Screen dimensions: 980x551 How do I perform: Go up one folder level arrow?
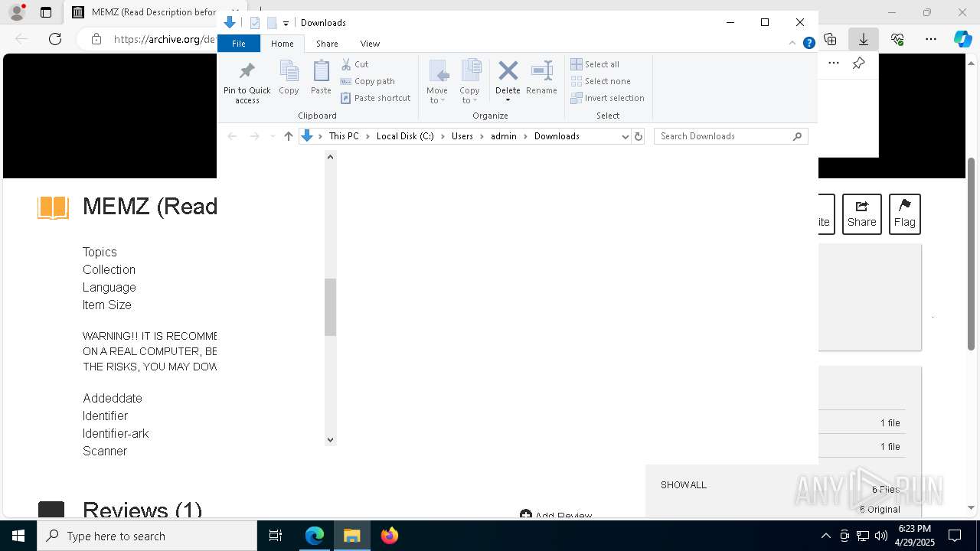288,136
